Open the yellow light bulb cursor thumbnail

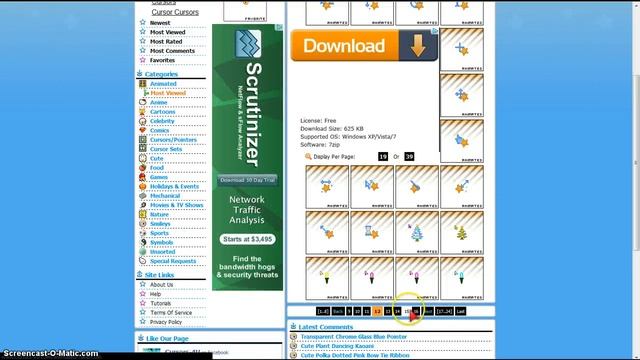click(327, 278)
